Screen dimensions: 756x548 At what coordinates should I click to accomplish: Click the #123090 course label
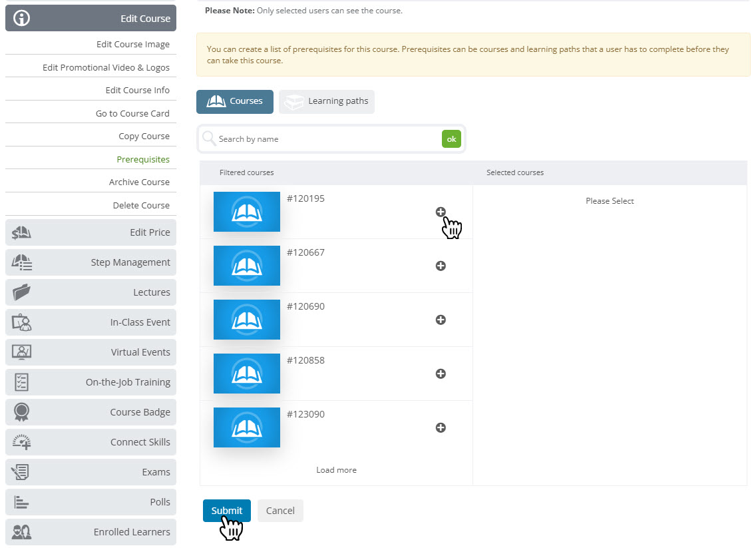305,414
